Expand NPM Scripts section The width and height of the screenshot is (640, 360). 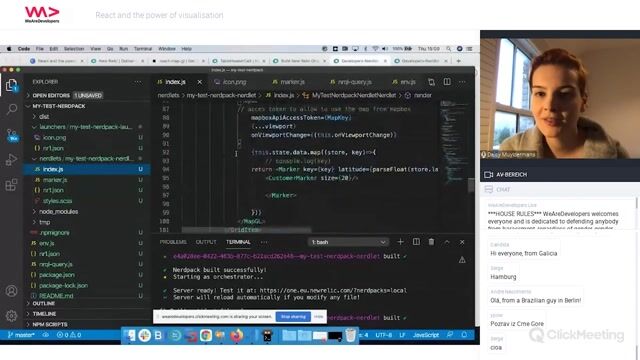point(50,324)
